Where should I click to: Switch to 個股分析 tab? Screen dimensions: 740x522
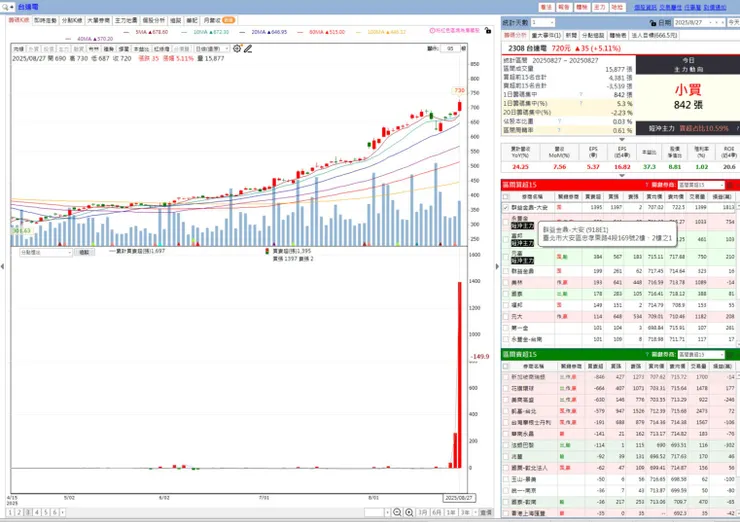(154, 20)
